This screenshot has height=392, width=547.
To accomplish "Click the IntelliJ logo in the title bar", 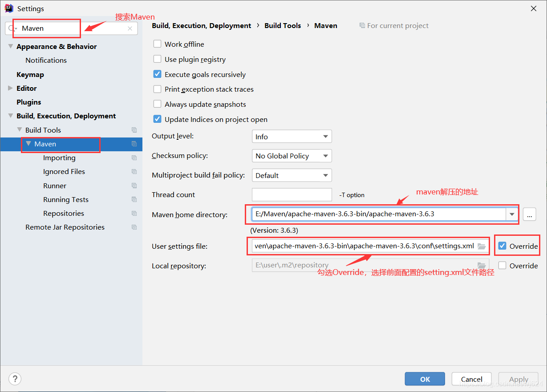I will pos(9,8).
